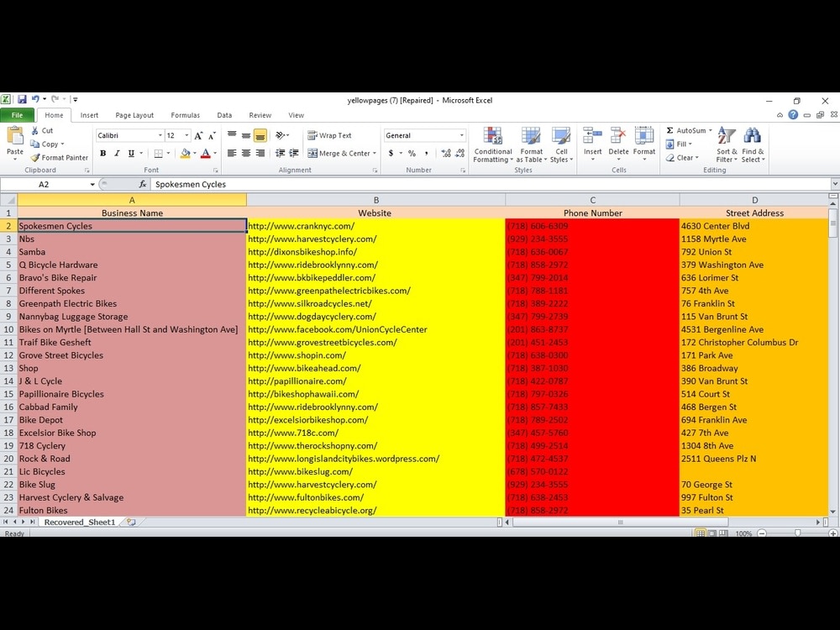Increase decimal places
The height and width of the screenshot is (630, 840).
(x=446, y=153)
